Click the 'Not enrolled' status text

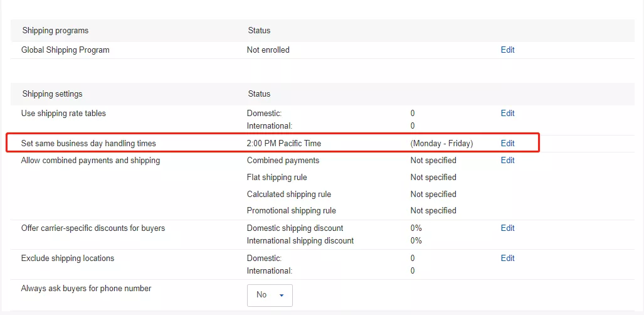point(268,50)
